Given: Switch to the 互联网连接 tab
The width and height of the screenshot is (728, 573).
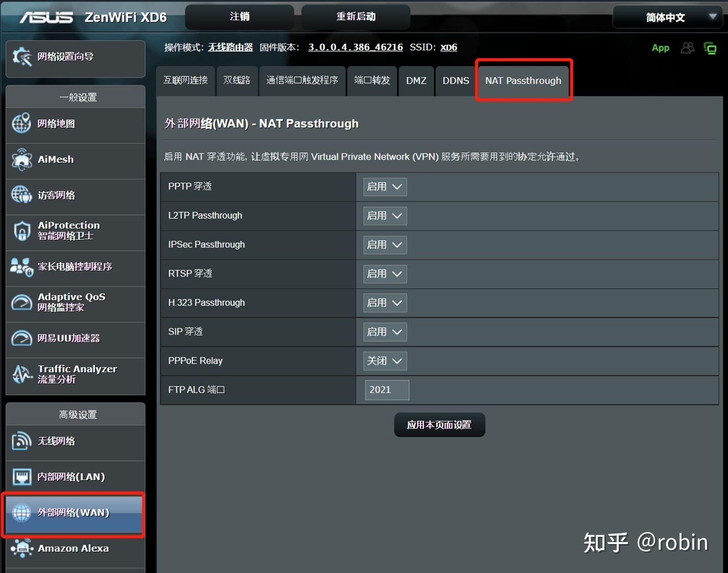Looking at the screenshot, I should 186,80.
